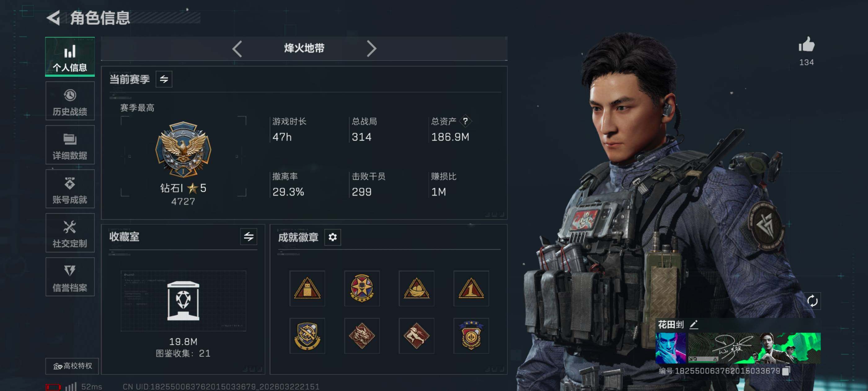This screenshot has width=868, height=391.
Task: Open the 详细数据 tab
Action: point(70,145)
